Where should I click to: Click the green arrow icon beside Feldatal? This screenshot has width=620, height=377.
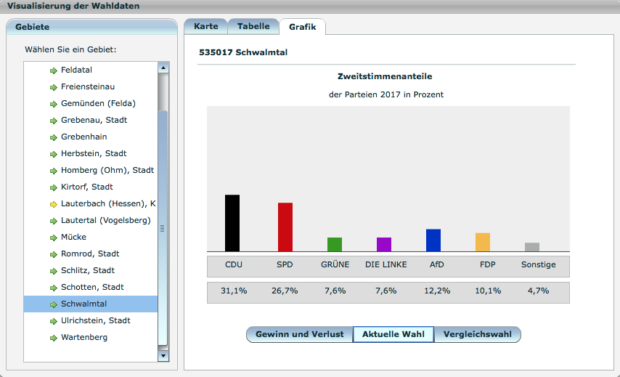(x=53, y=71)
